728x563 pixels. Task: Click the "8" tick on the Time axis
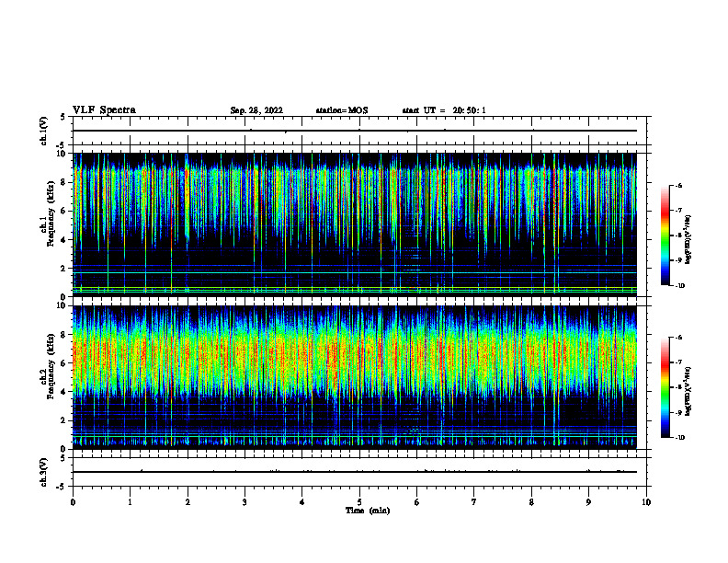coord(531,502)
